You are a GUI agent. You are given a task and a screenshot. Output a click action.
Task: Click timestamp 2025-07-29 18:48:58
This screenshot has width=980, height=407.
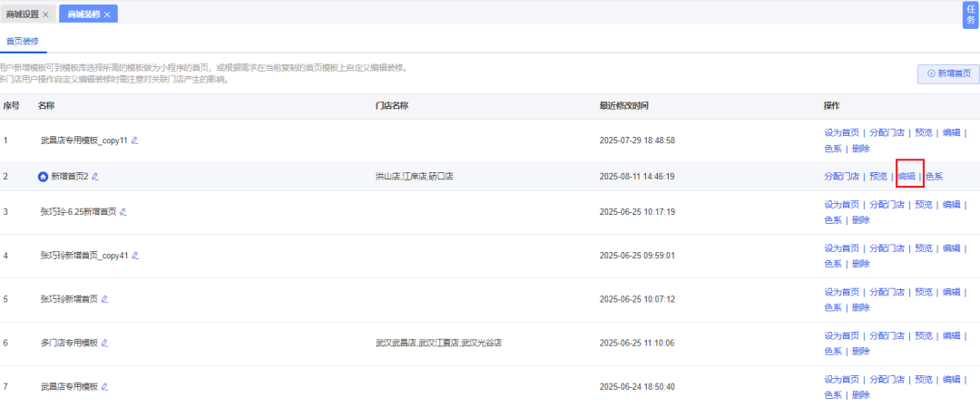coord(637,141)
